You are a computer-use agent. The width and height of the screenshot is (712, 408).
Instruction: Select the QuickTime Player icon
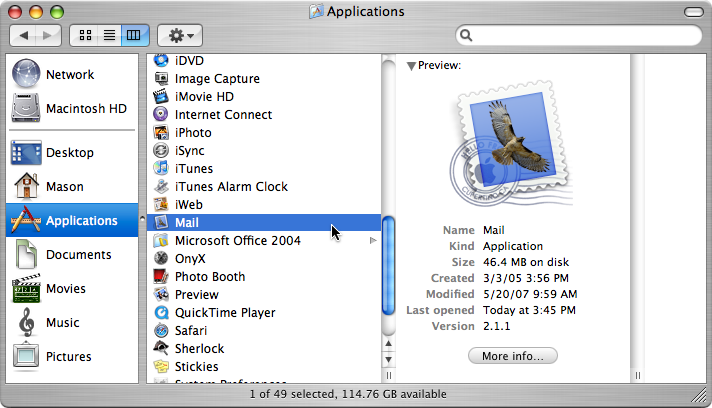coord(161,313)
